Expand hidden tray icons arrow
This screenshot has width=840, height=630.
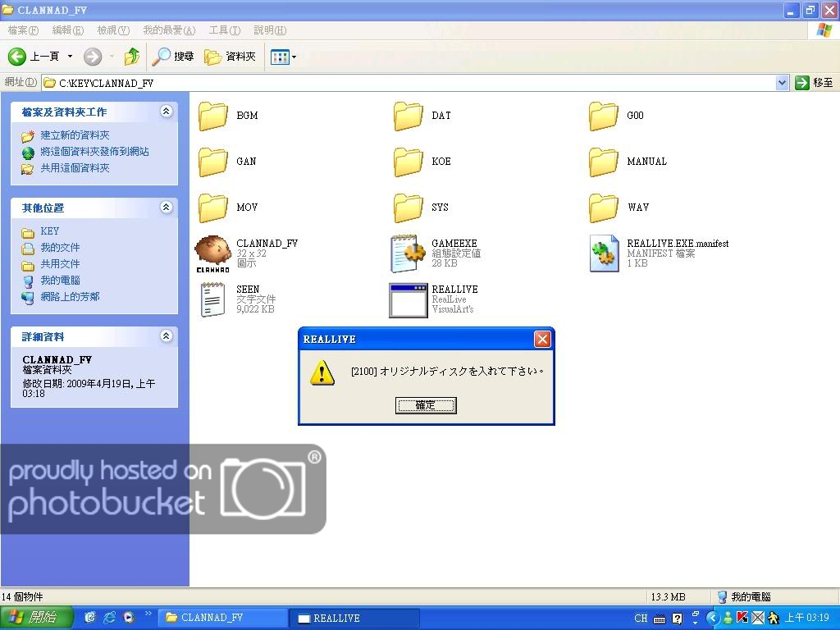click(x=713, y=618)
